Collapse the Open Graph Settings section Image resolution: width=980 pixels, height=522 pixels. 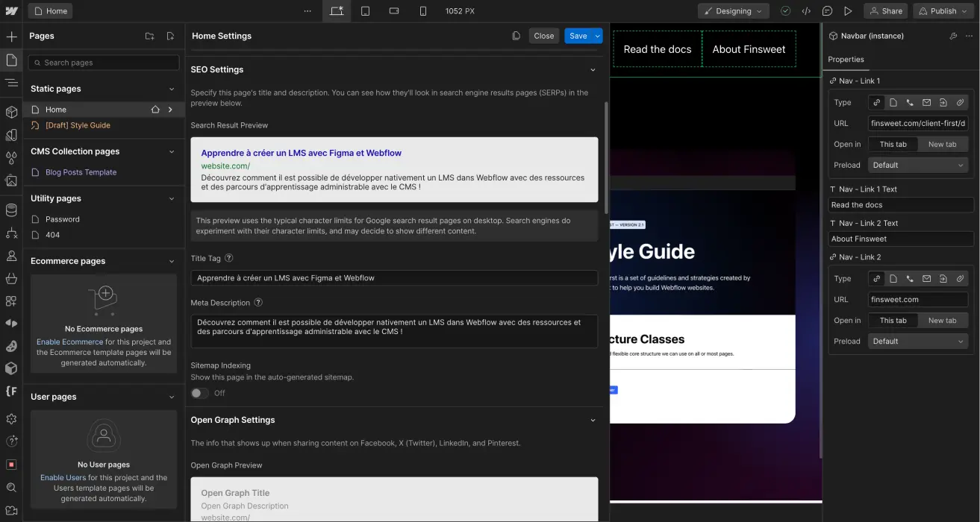(593, 420)
